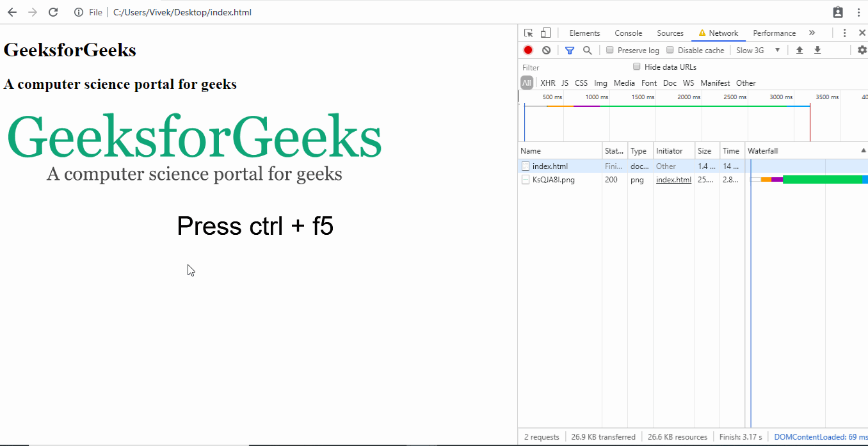The width and height of the screenshot is (868, 446).
Task: Clear the network log
Action: click(x=546, y=50)
